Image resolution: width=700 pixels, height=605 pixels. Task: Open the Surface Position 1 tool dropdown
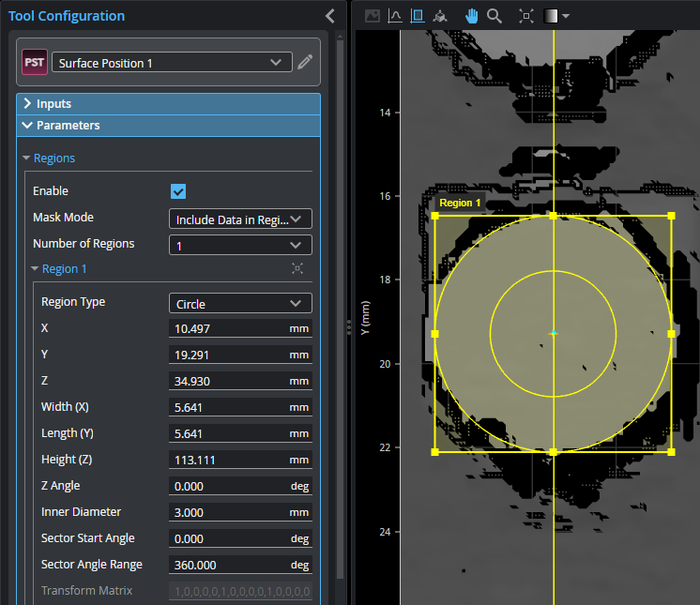[x=171, y=62]
